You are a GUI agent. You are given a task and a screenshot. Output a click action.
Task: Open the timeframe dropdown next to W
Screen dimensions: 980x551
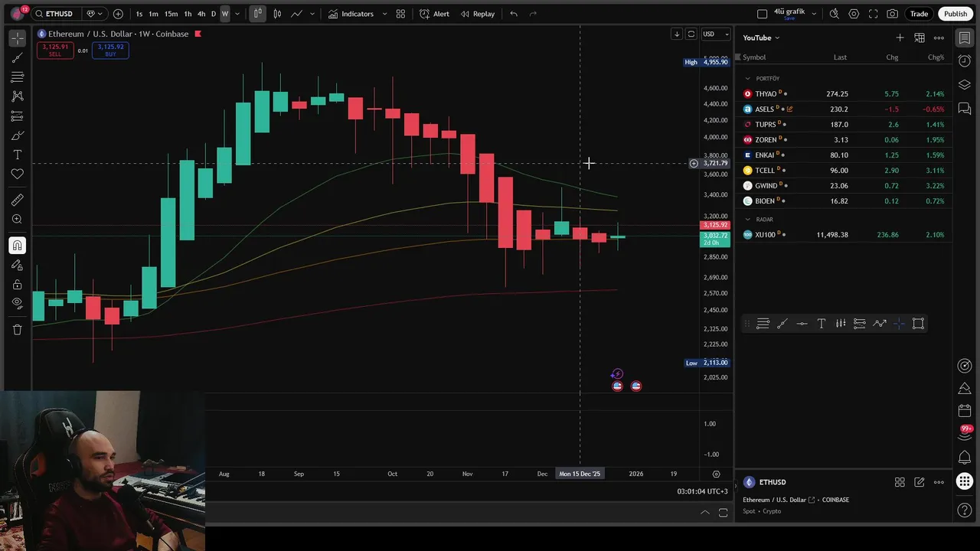[237, 14]
